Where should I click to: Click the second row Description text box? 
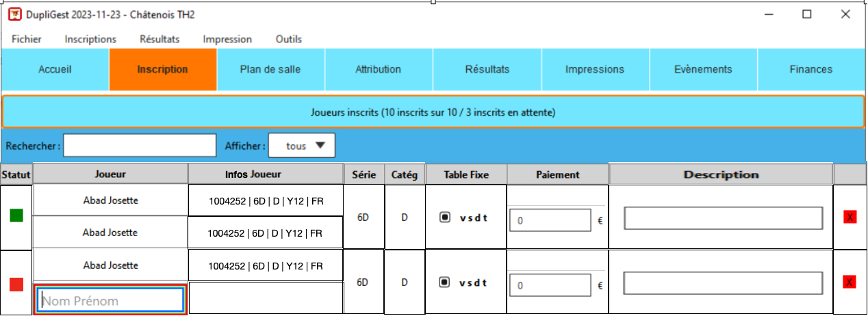click(723, 283)
